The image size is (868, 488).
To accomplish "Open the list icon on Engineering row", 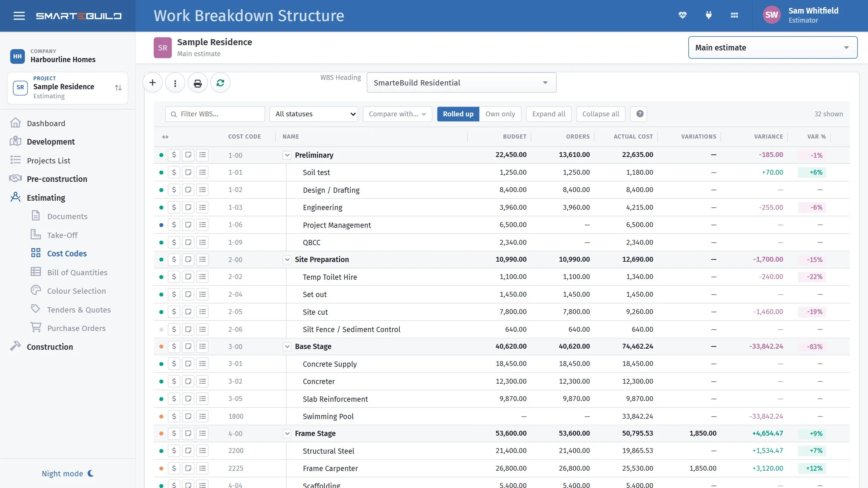I will pyautogui.click(x=202, y=207).
